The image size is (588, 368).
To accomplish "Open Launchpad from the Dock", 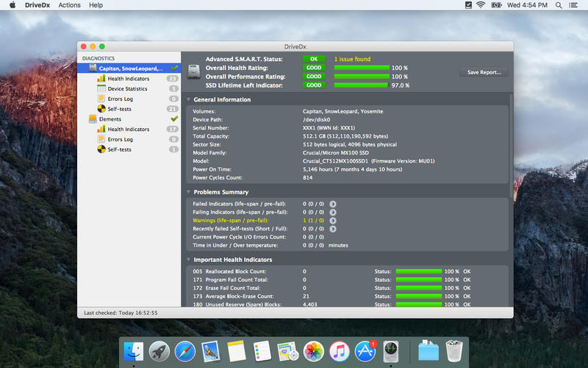I will (159, 352).
